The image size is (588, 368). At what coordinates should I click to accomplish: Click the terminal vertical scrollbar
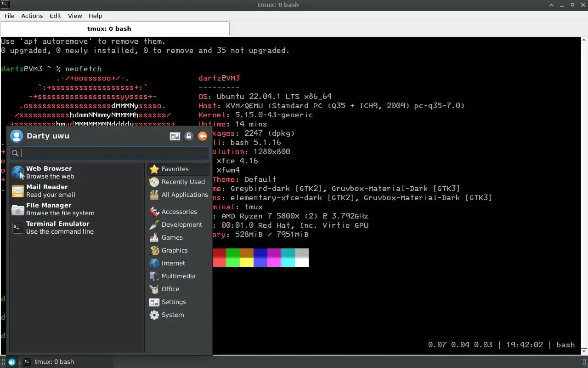coord(584,195)
